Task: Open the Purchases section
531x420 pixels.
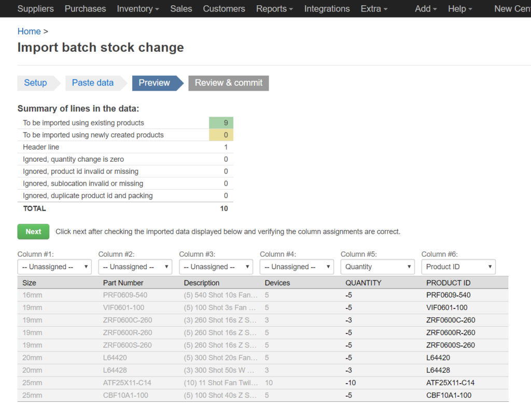Action: pos(86,9)
